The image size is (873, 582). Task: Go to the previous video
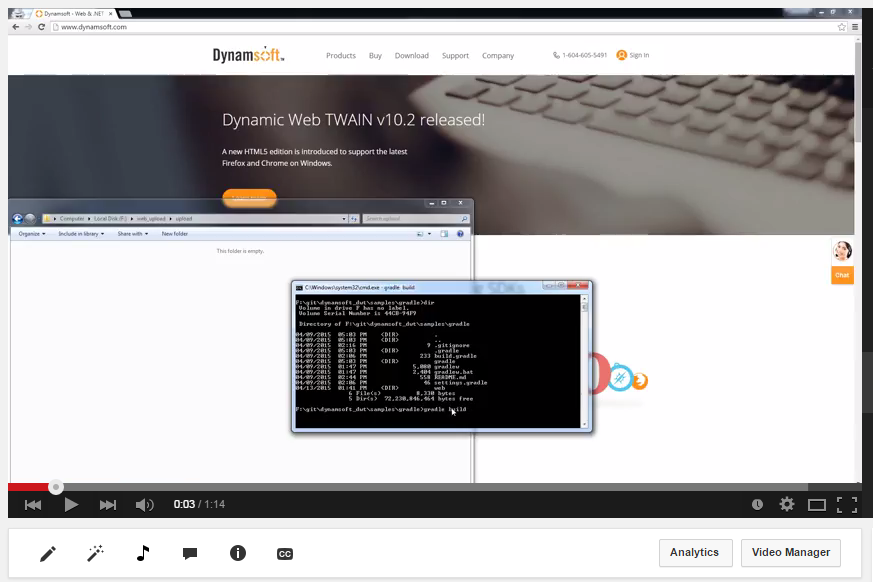(x=33, y=505)
